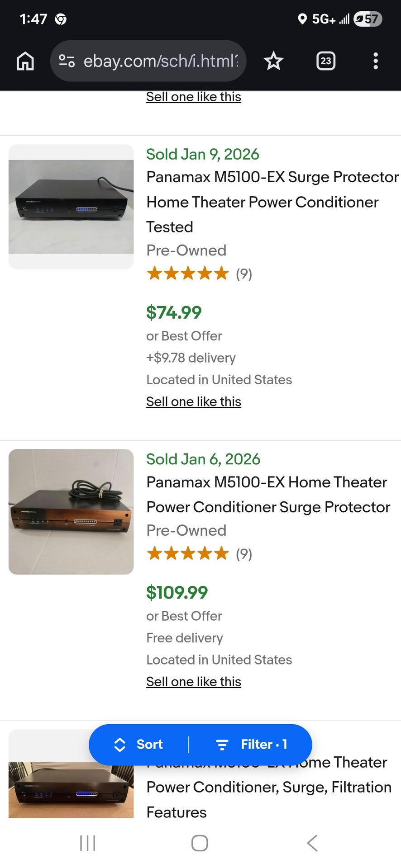The image size is (401, 868).
Task: Open thumbnail of item sold Jan 9
Action: click(x=71, y=207)
